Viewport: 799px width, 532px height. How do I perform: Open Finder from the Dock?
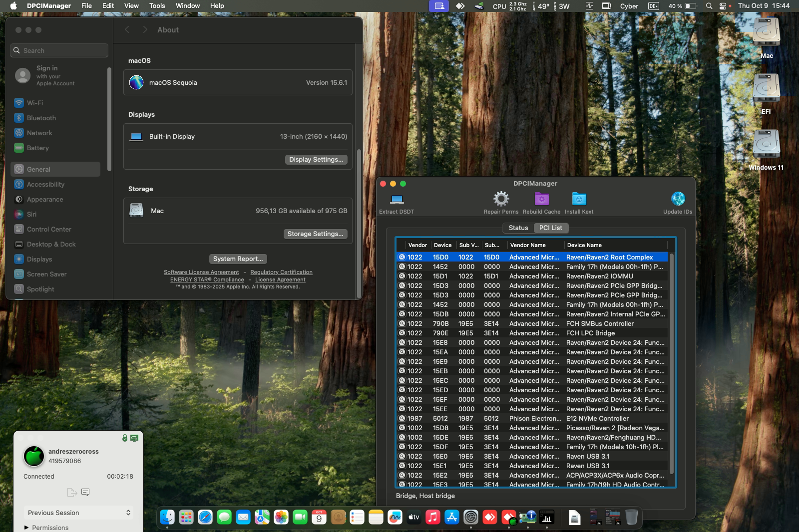point(167,518)
